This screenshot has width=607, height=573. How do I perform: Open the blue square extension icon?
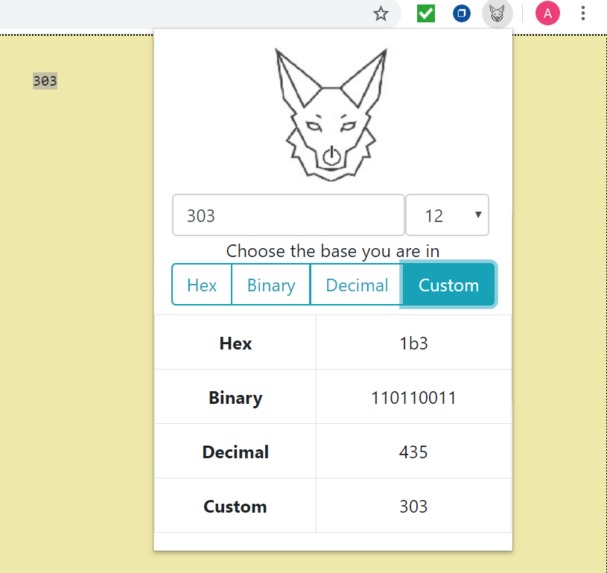tap(461, 14)
